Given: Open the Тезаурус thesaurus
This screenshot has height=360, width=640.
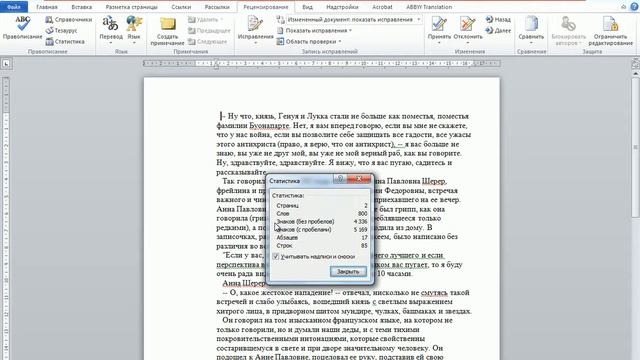Looking at the screenshot, I should click(x=61, y=31).
